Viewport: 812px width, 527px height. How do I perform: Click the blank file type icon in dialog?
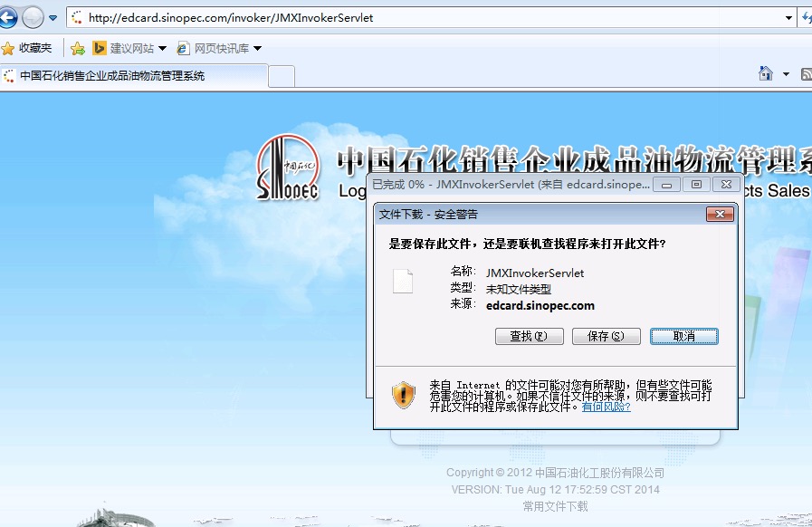pyautogui.click(x=402, y=282)
